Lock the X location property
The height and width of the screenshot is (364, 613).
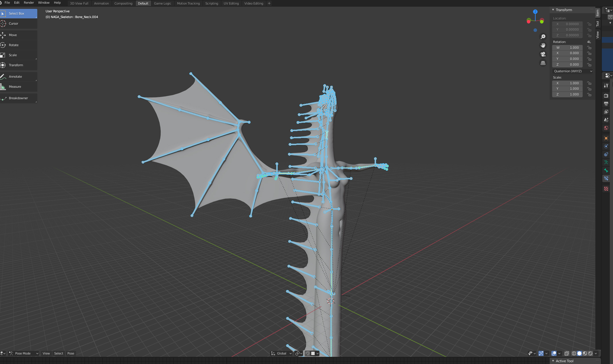click(589, 24)
